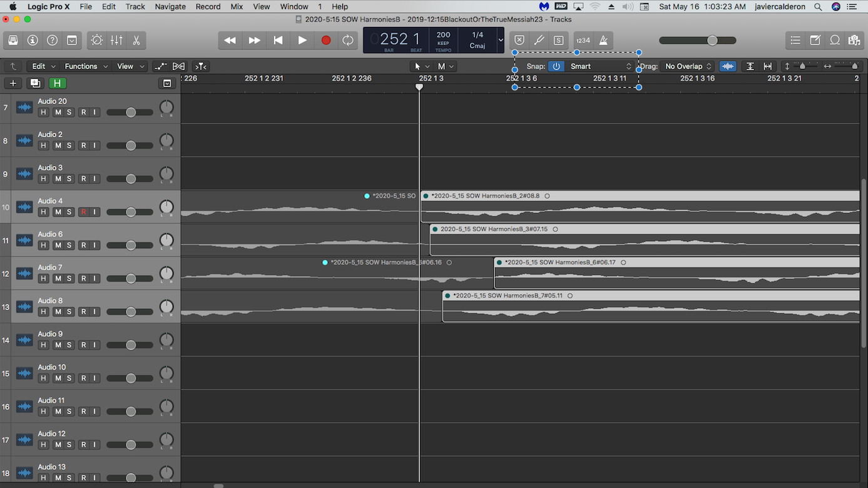This screenshot has height=488, width=868.
Task: Toggle waveform zoom button
Action: click(728, 66)
